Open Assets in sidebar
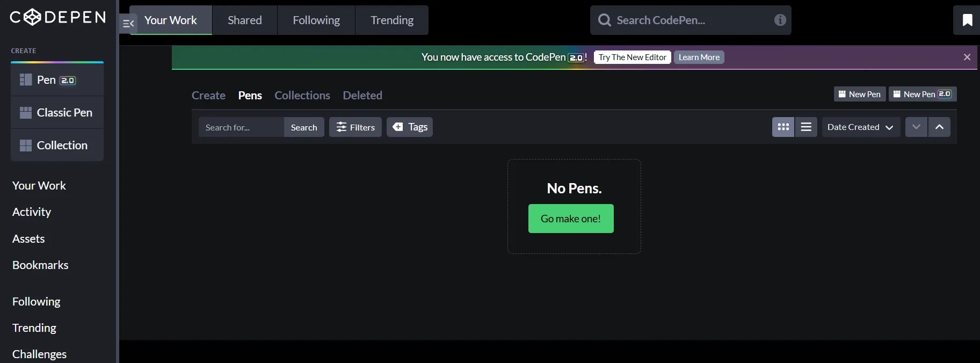This screenshot has height=363, width=980. coord(28,239)
